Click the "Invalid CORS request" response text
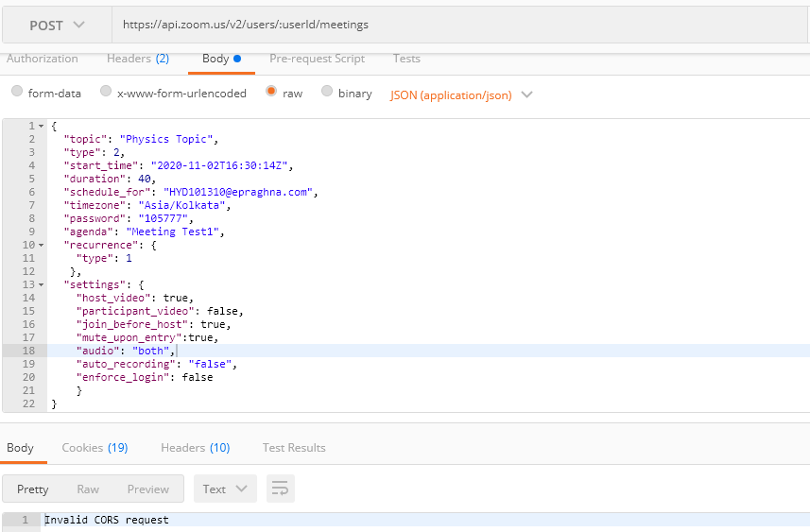810x532 pixels. click(107, 520)
